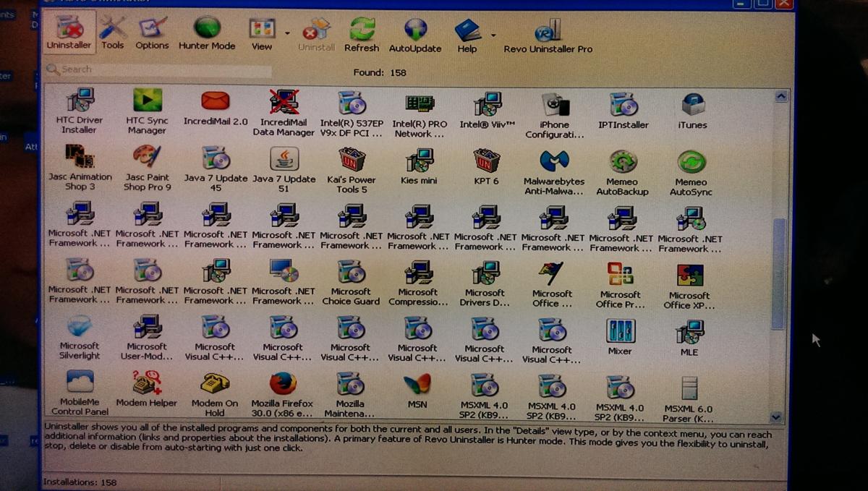Select Java 7 Update 45
Screen dimensions: 868x491
[216, 168]
